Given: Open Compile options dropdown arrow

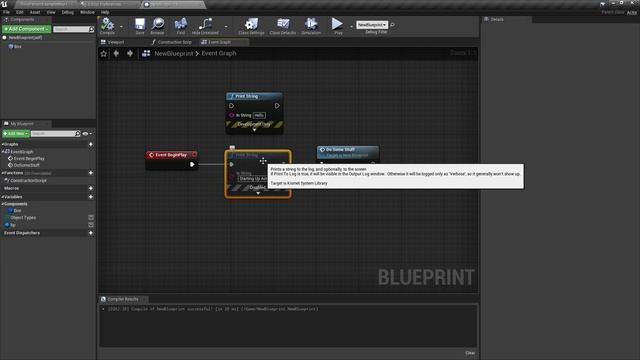Looking at the screenshot, I should pyautogui.click(x=121, y=27).
